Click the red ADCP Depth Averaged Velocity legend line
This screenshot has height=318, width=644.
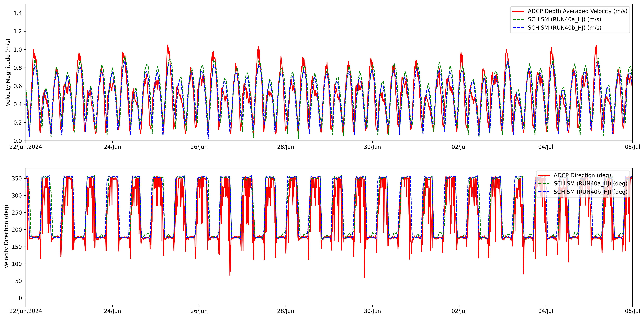(518, 11)
